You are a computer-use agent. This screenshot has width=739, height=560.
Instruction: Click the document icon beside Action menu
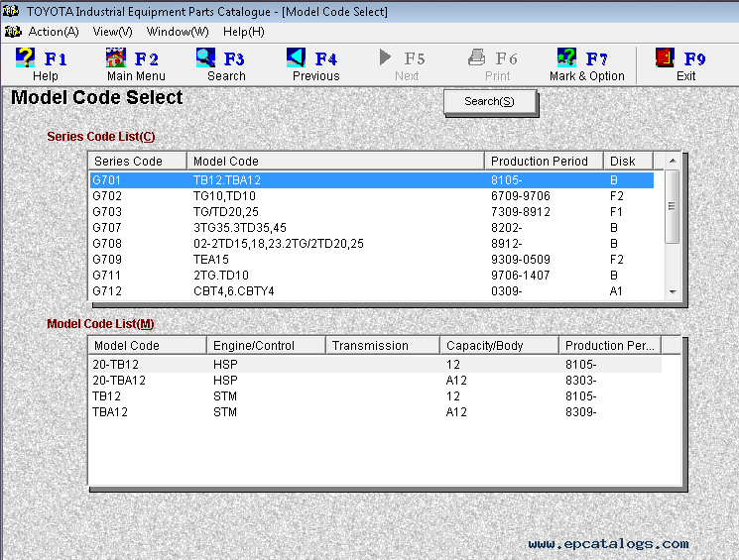pyautogui.click(x=13, y=32)
